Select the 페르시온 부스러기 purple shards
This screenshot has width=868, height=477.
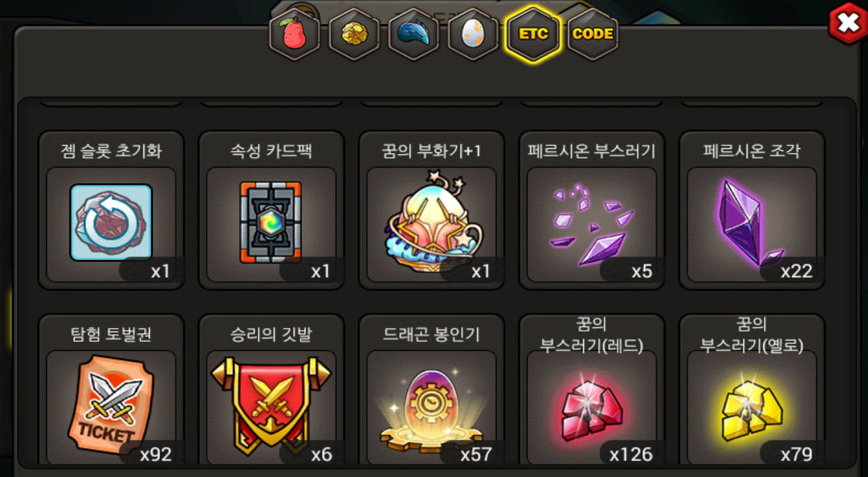[592, 223]
